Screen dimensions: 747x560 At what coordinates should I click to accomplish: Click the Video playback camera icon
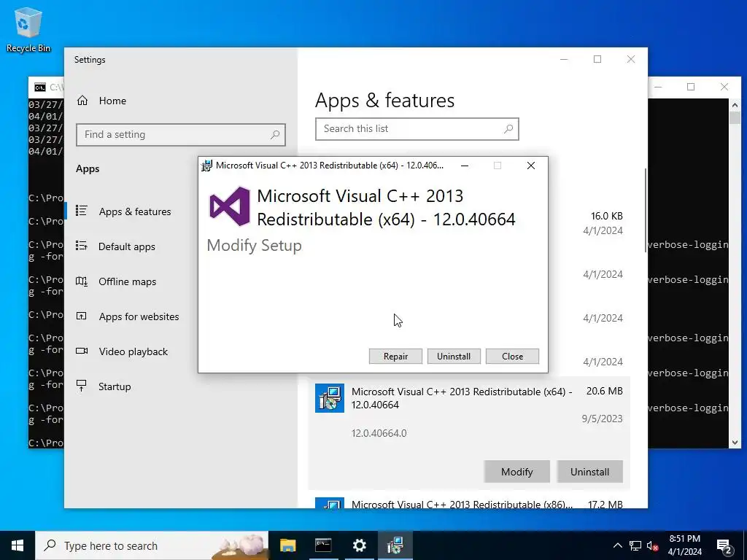click(82, 351)
